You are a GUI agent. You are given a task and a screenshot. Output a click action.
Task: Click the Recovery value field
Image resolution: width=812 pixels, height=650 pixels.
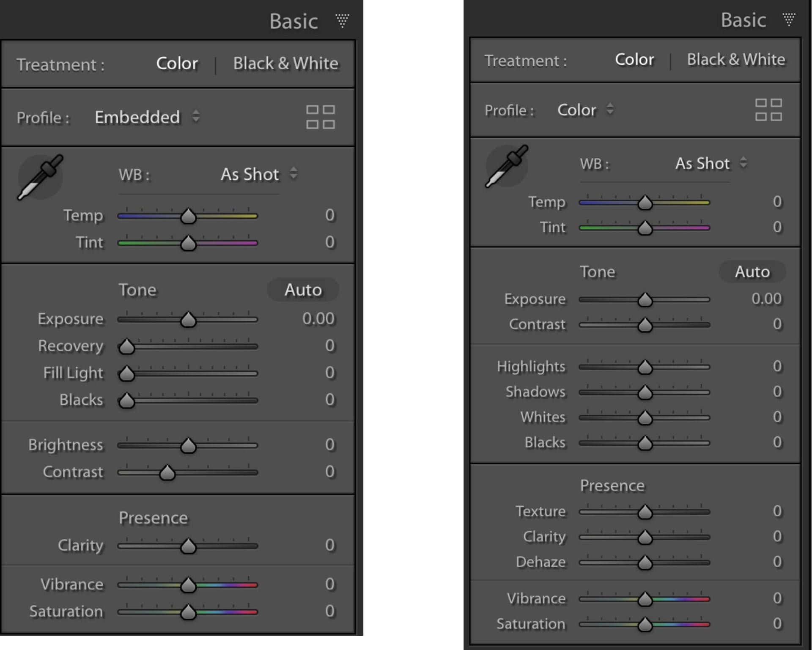click(330, 346)
